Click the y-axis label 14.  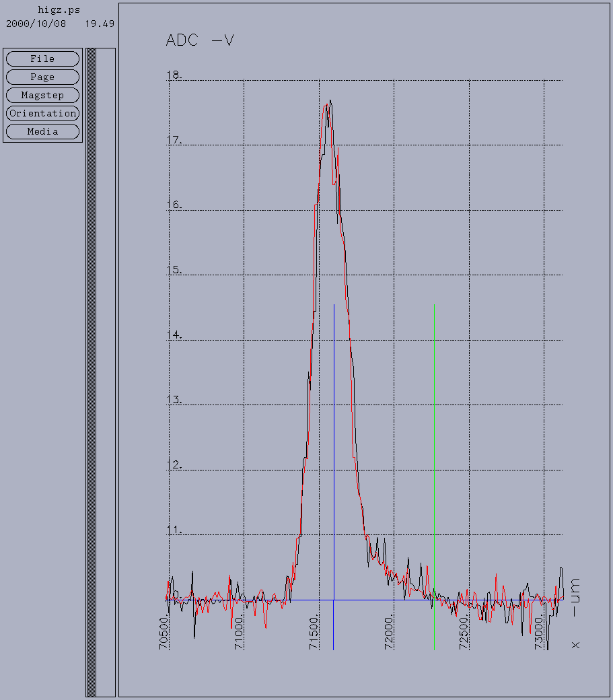(x=174, y=335)
